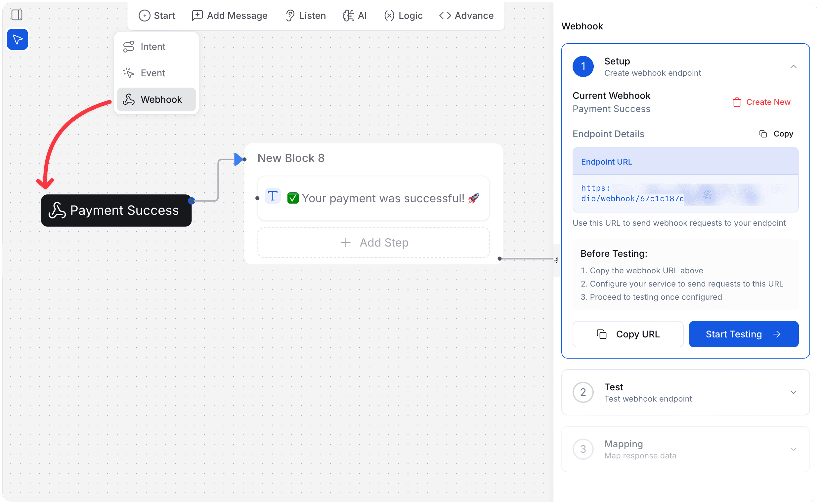The width and height of the screenshot is (820, 504).
Task: Click the Start Testing button
Action: 743,334
